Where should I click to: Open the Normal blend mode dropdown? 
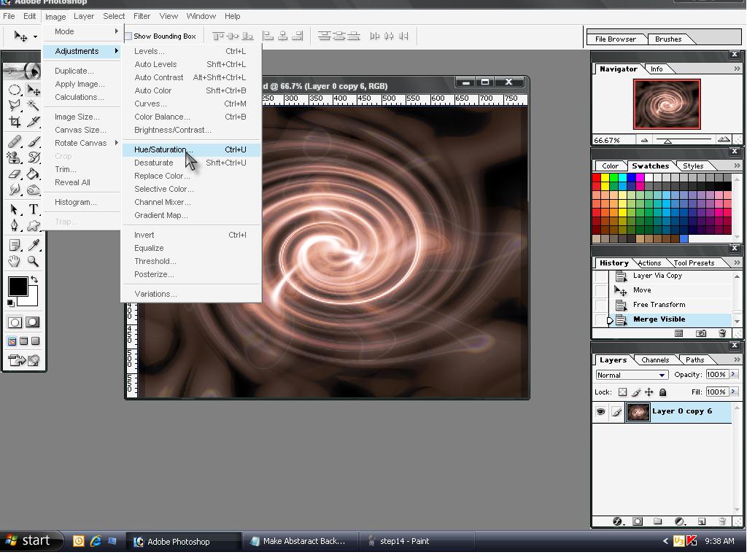tap(632, 376)
